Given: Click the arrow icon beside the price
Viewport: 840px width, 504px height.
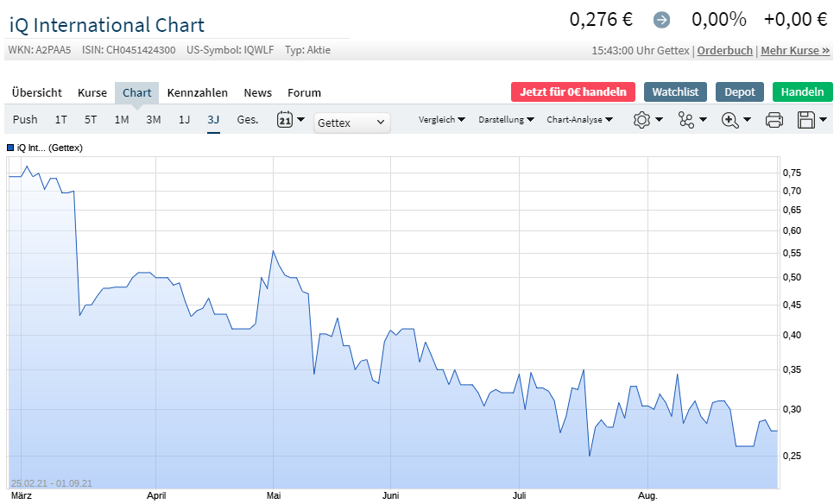Looking at the screenshot, I should [x=662, y=20].
